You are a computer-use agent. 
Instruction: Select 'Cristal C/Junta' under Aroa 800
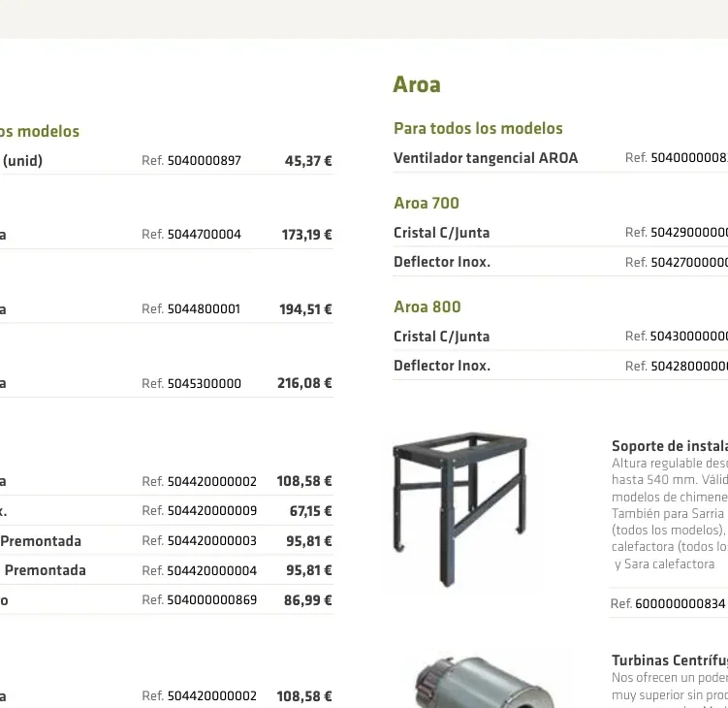click(x=441, y=337)
